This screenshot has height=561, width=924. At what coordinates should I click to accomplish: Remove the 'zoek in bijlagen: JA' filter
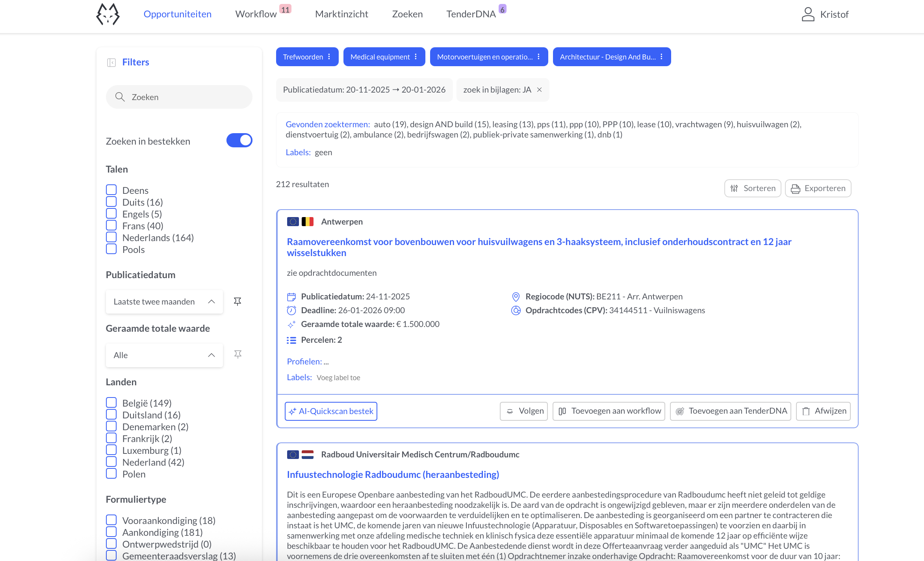click(x=539, y=90)
